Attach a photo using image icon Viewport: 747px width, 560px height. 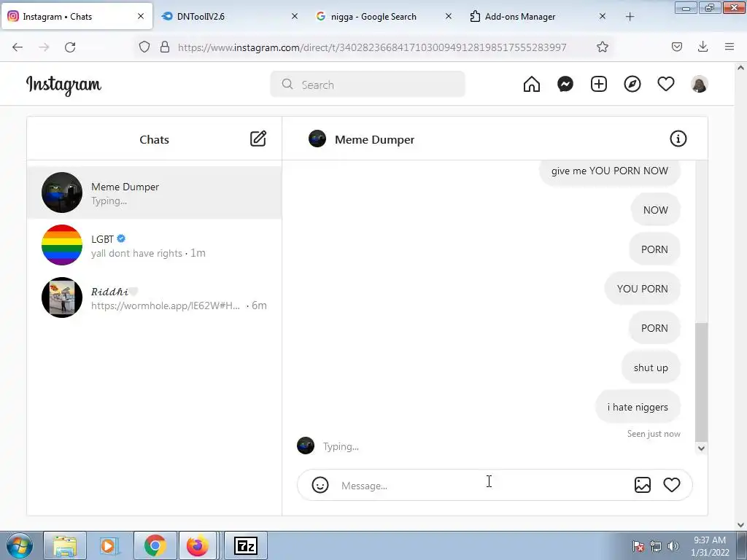click(642, 485)
